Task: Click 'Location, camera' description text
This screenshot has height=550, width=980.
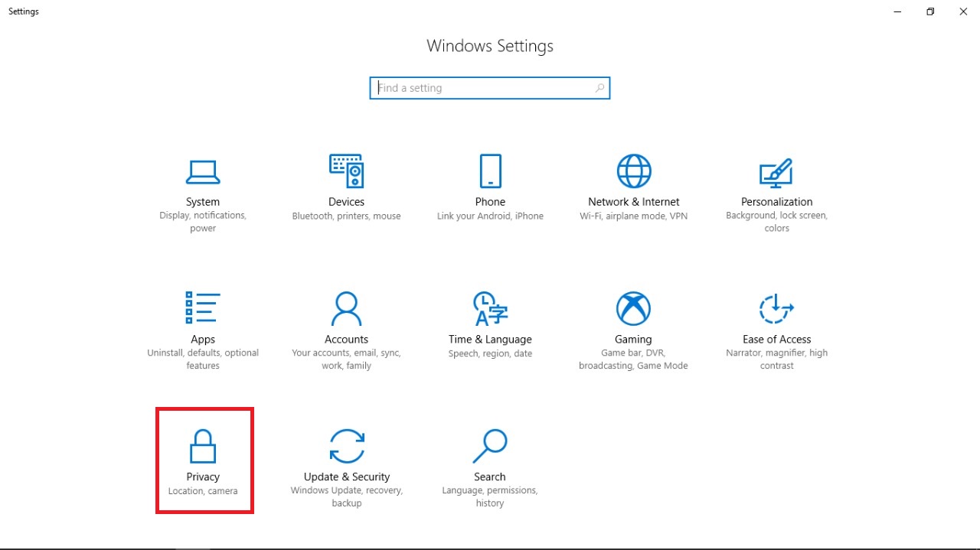Action: (203, 491)
